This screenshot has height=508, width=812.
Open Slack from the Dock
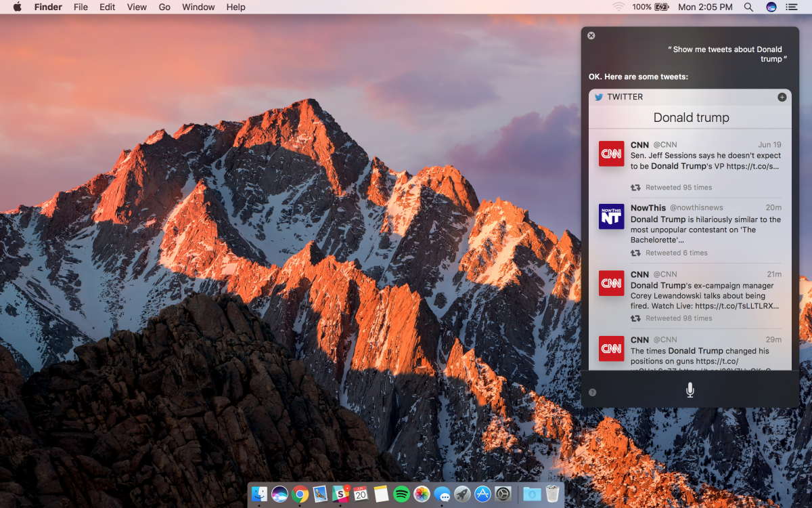[x=340, y=493]
